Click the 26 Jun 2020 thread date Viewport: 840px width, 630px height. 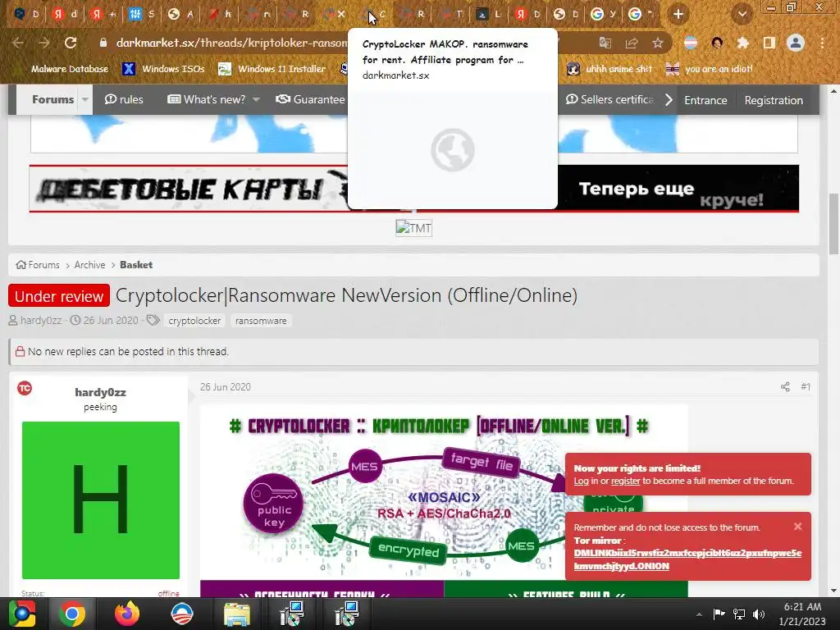point(111,321)
